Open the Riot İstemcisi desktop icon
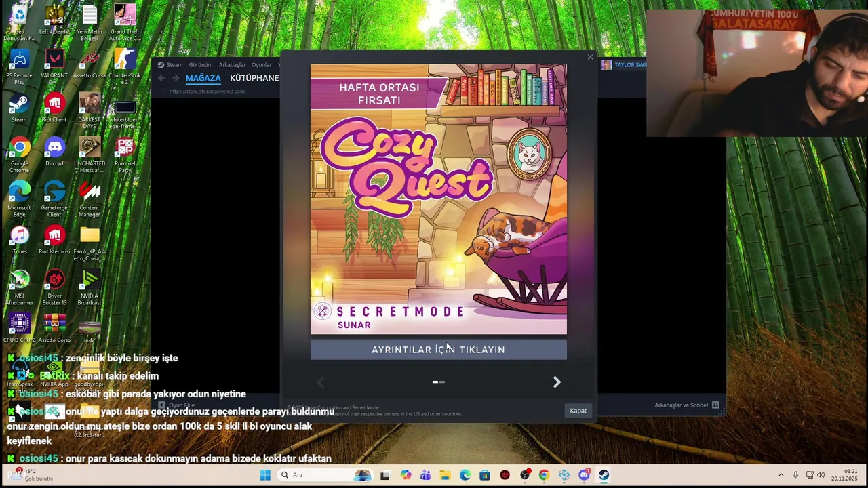The height and width of the screenshot is (488, 868). coord(54,241)
